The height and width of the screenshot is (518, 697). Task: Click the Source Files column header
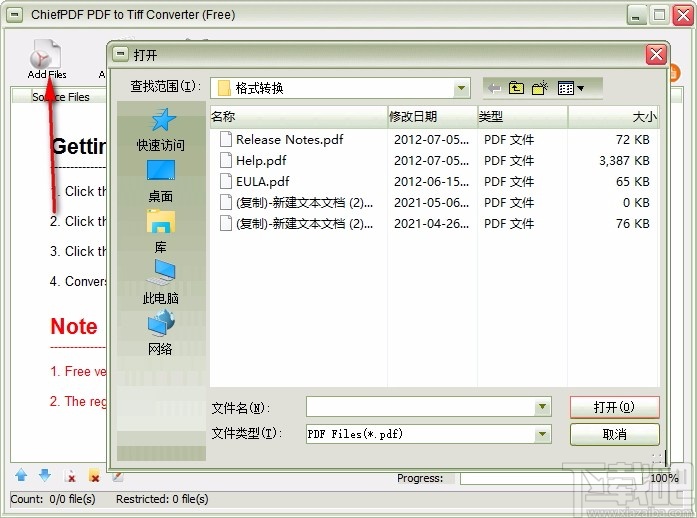click(x=60, y=97)
